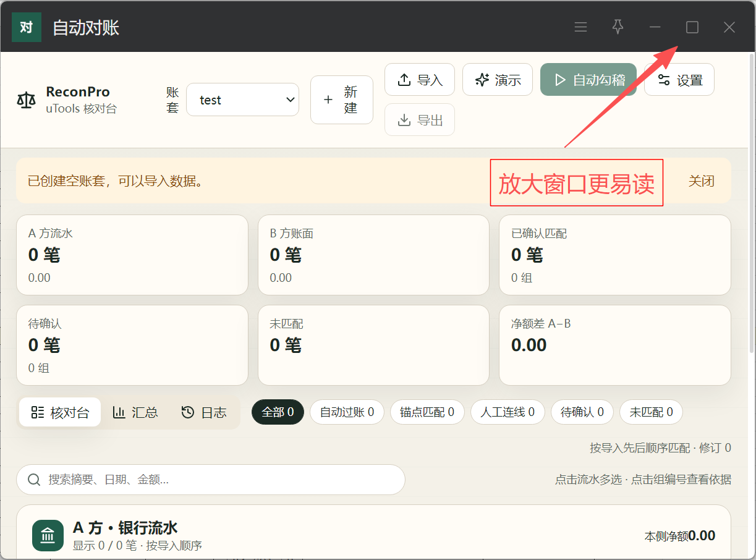756x560 pixels.
Task: Focus the 搜索摘要、日期、金额 search field
Action: [211, 480]
